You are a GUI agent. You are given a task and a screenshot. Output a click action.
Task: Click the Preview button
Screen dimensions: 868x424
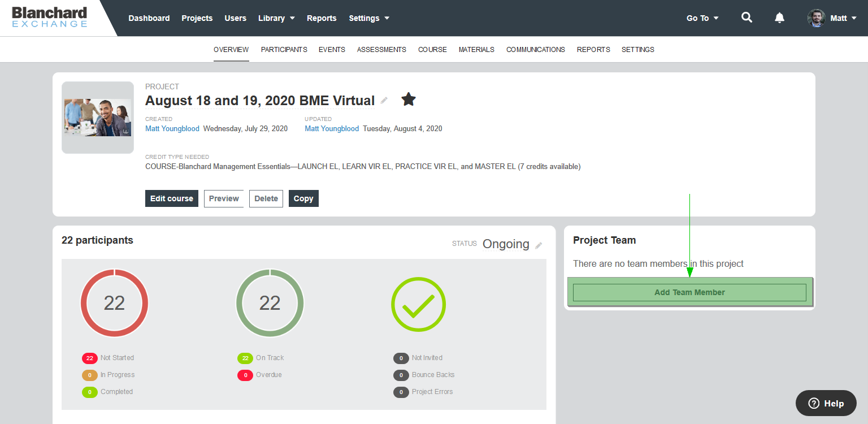[x=224, y=198]
